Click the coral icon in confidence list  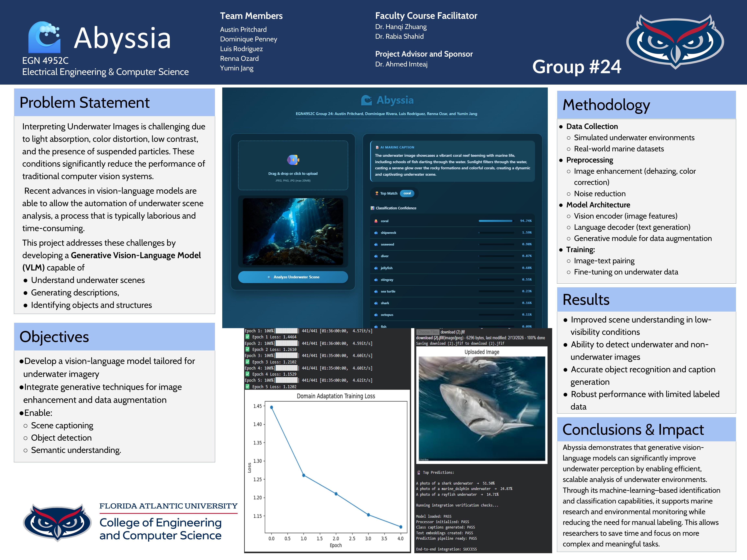coord(376,221)
